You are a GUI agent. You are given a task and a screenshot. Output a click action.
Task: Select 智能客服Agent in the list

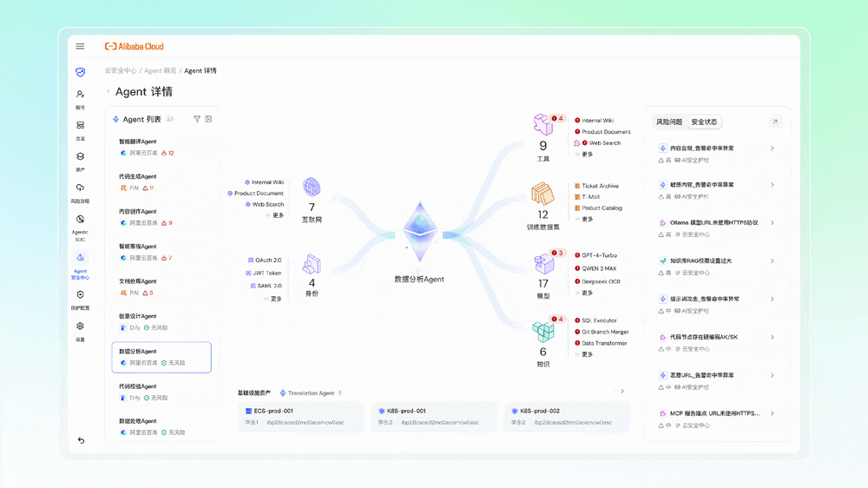tap(161, 252)
